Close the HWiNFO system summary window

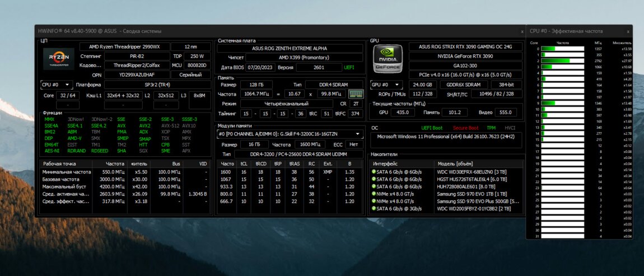[522, 31]
